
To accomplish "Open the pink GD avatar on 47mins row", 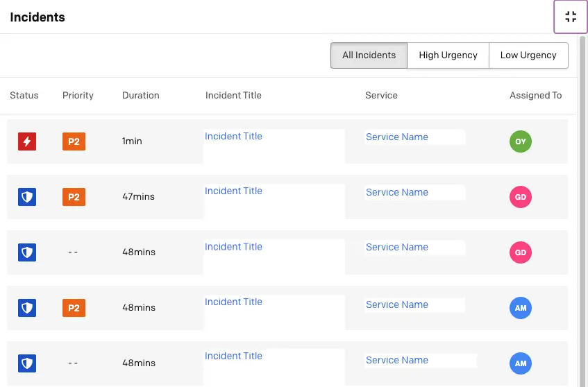I will (x=521, y=197).
